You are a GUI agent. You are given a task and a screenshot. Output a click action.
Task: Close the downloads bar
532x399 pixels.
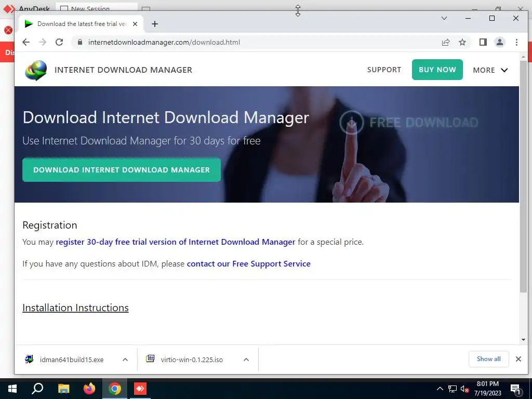(518, 359)
